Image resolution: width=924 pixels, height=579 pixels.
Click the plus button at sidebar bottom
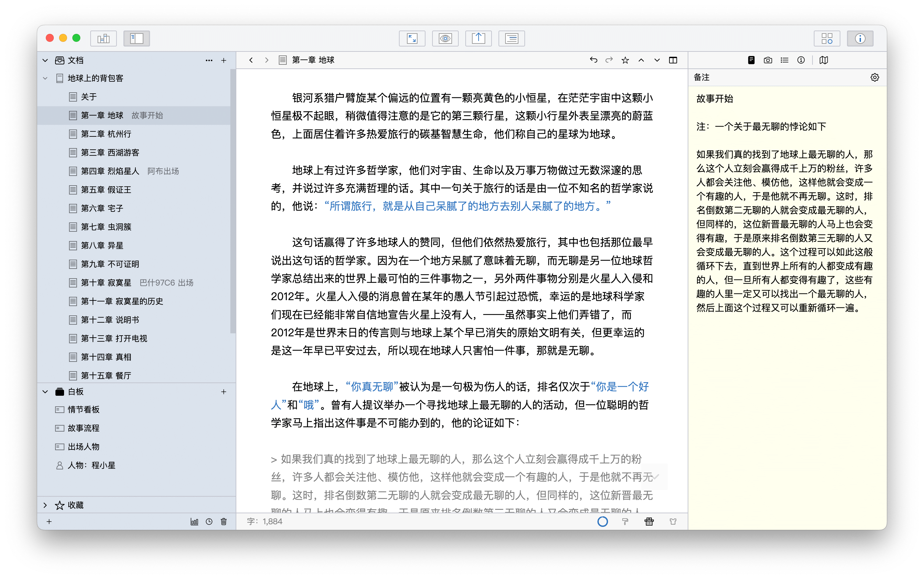pos(49,521)
